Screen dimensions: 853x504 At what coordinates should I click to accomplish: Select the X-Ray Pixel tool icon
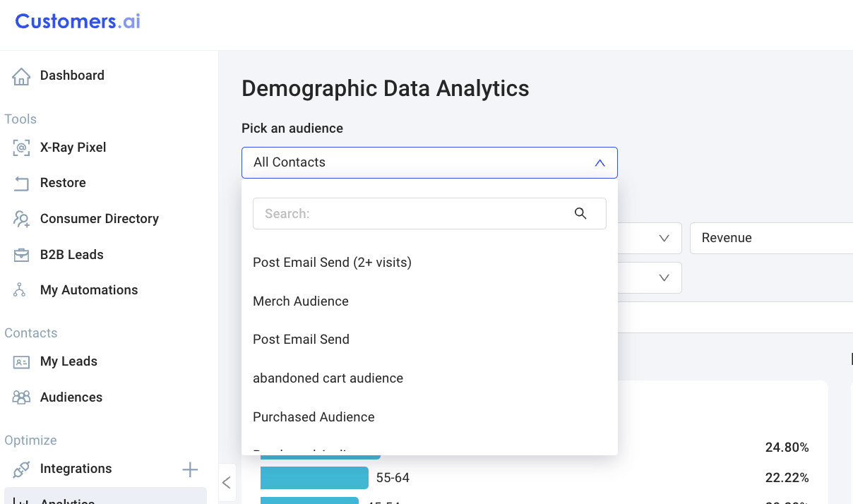(x=21, y=147)
